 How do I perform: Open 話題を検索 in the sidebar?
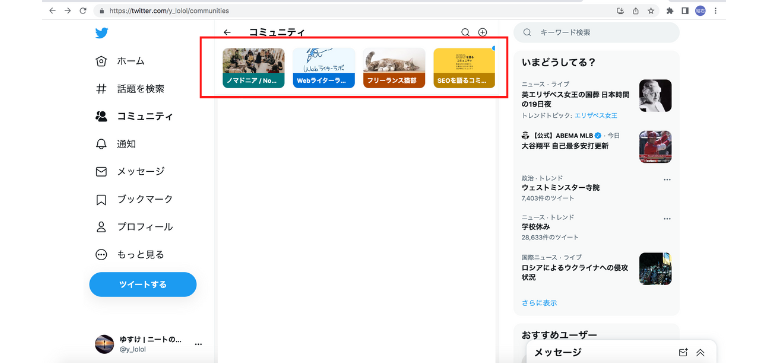(x=130, y=89)
